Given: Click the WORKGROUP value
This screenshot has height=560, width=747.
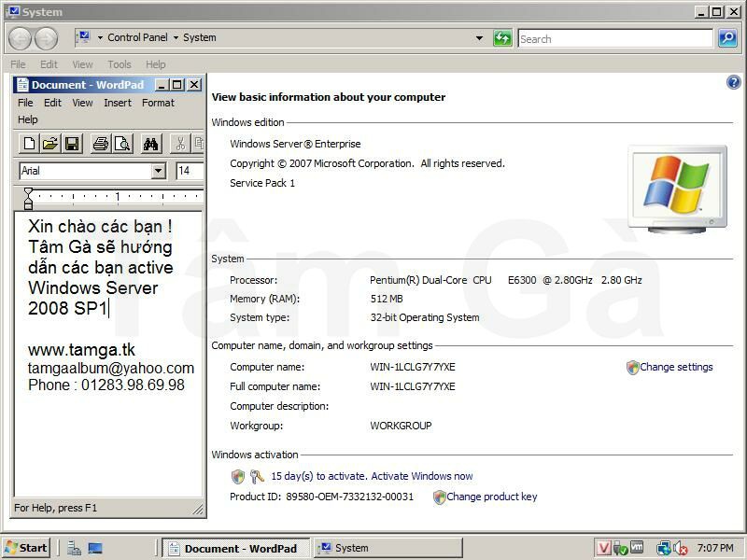Looking at the screenshot, I should [x=401, y=426].
